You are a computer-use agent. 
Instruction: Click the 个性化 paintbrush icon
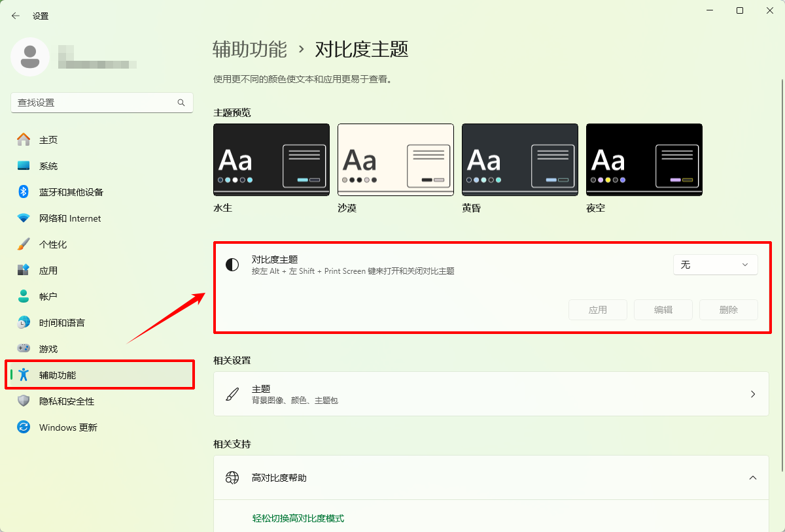tap(24, 244)
